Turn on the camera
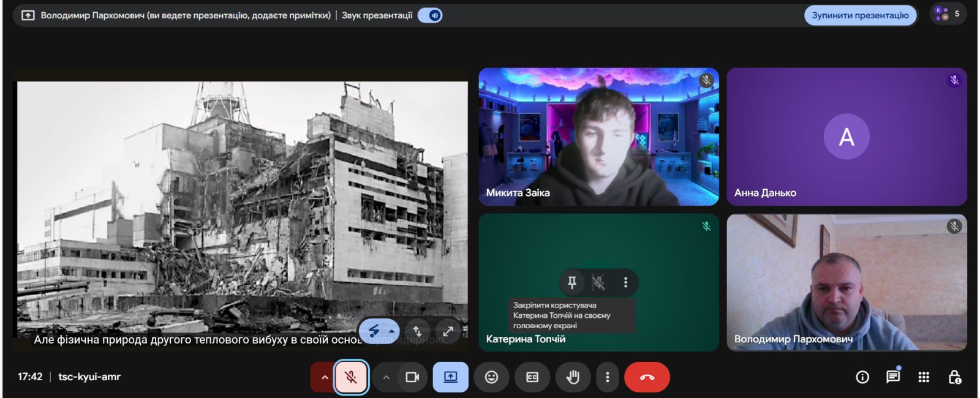Screen dimensions: 980x398 [412, 377]
